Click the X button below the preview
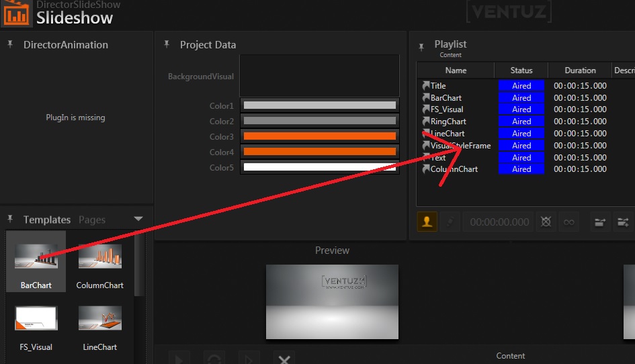 284,359
